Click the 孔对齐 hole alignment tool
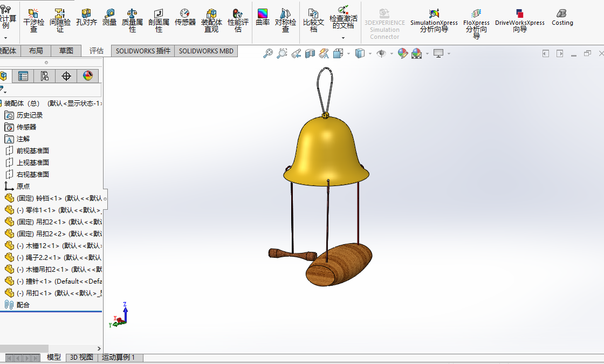Screen dimensions: 604x364 point(86,18)
